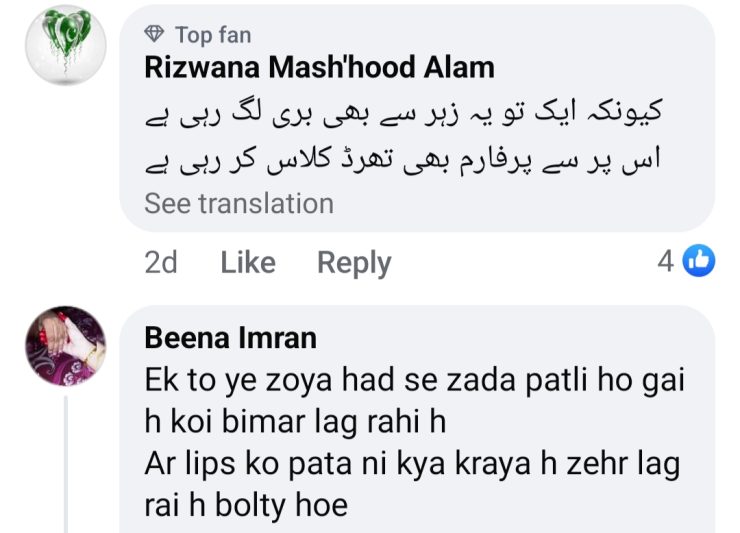Open Rizwana Mash'hood Alam's profile name
The image size is (740, 533).
coord(319,68)
